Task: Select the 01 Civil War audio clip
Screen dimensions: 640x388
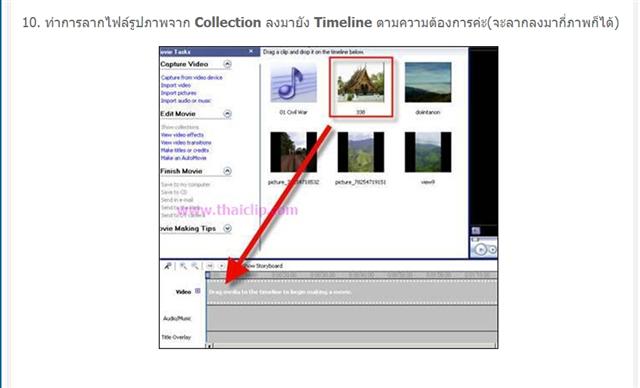Action: pos(293,89)
